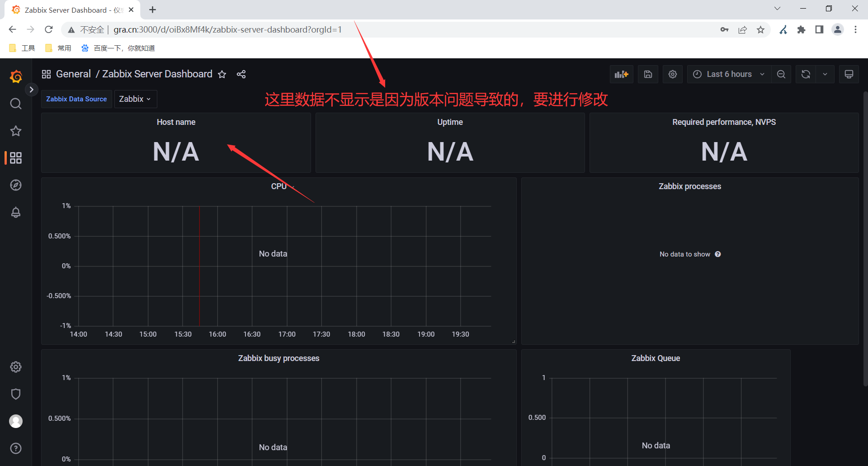Viewport: 868px width, 466px height.
Task: Mark dashboard as favorite with star
Action: point(222,74)
